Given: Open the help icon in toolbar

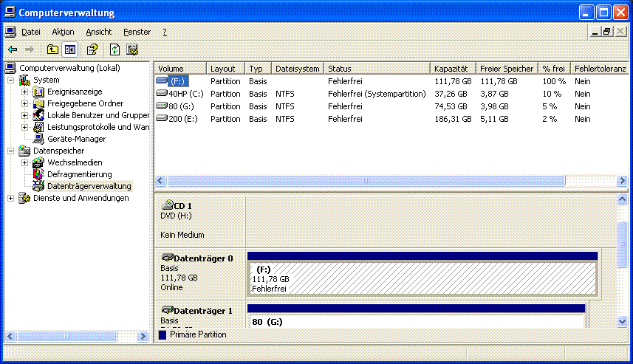Looking at the screenshot, I should coord(92,49).
